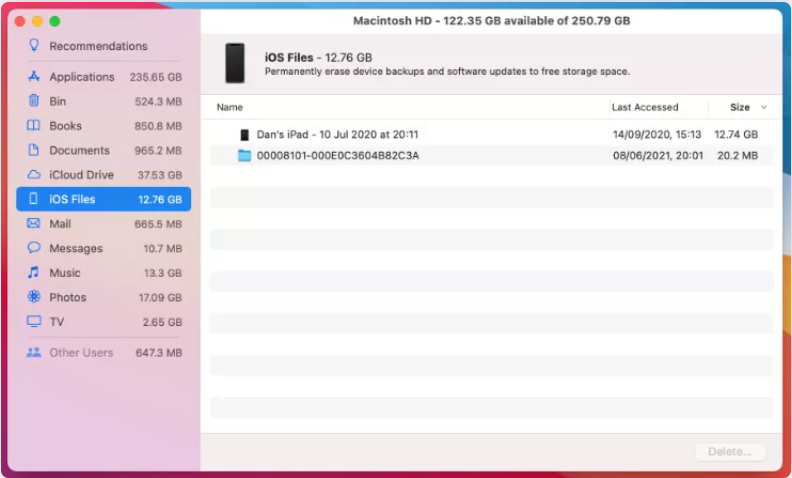Click the 17.09 GB Photos size

pos(160,298)
